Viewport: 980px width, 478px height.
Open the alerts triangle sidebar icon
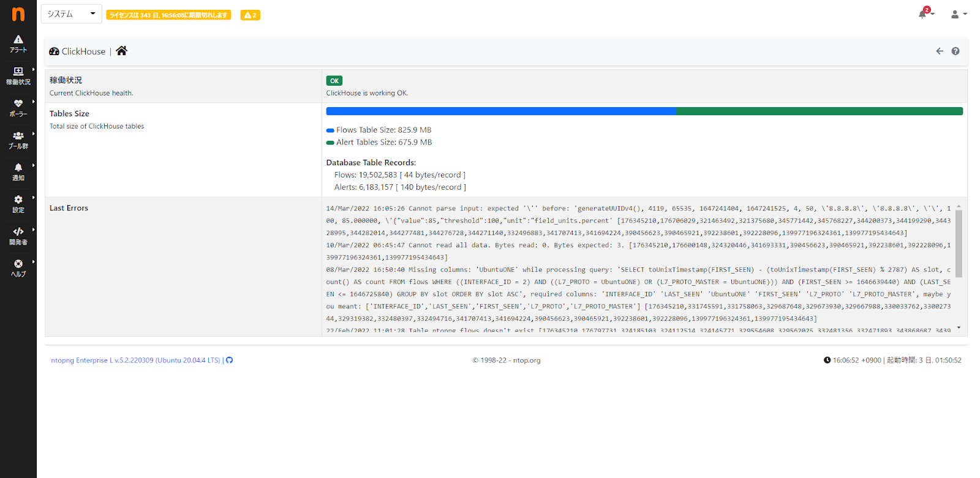tap(18, 39)
